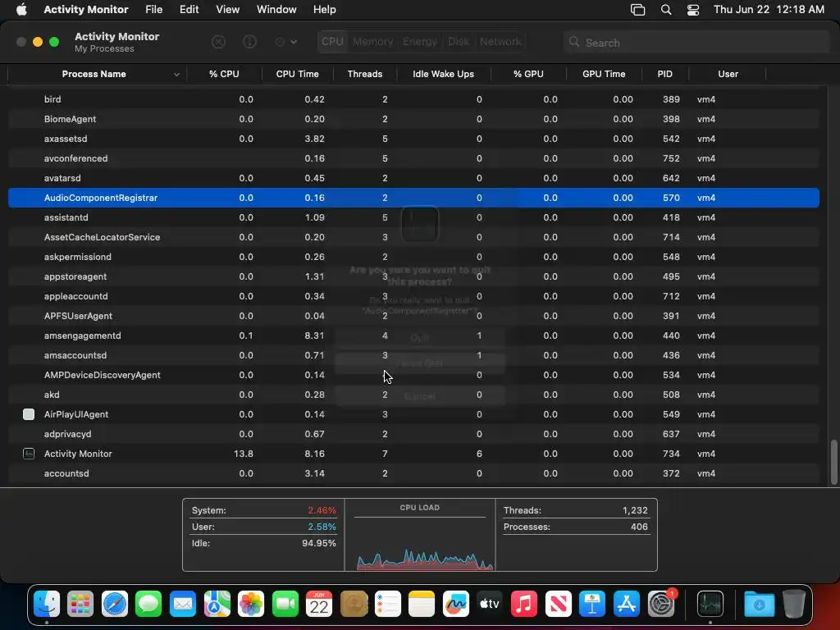The height and width of the screenshot is (630, 840).
Task: Click the Activity Monitor row icon in list
Action: (29, 454)
